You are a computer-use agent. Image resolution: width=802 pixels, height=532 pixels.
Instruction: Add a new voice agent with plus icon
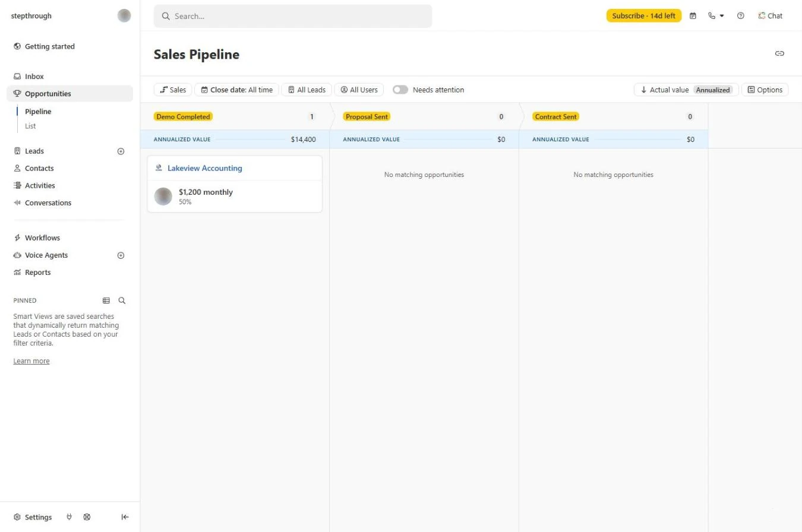(x=121, y=255)
